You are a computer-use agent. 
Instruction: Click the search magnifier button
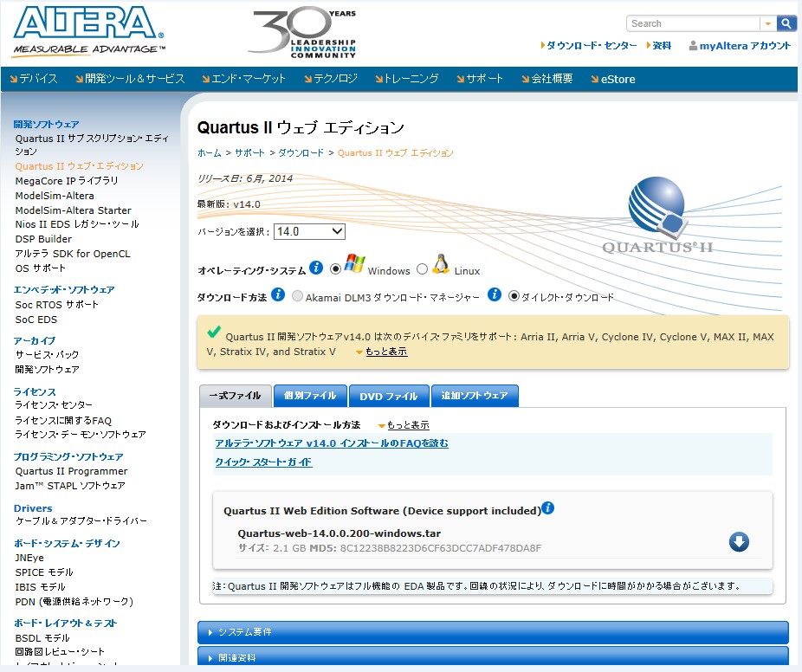click(x=786, y=23)
